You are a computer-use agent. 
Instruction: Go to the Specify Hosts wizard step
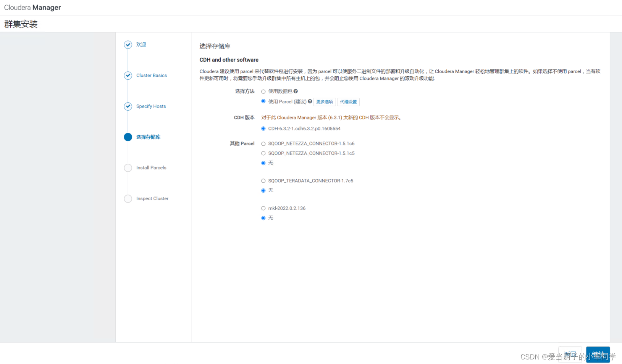click(x=151, y=106)
